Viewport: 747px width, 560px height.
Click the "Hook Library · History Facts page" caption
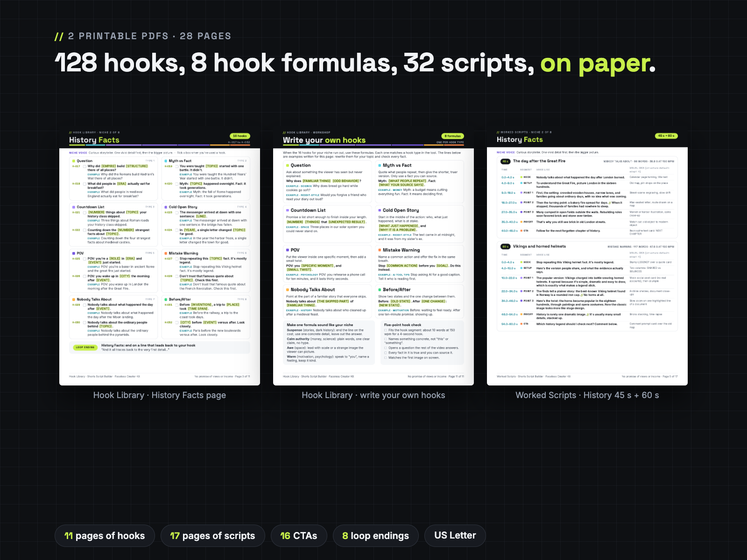tap(160, 395)
